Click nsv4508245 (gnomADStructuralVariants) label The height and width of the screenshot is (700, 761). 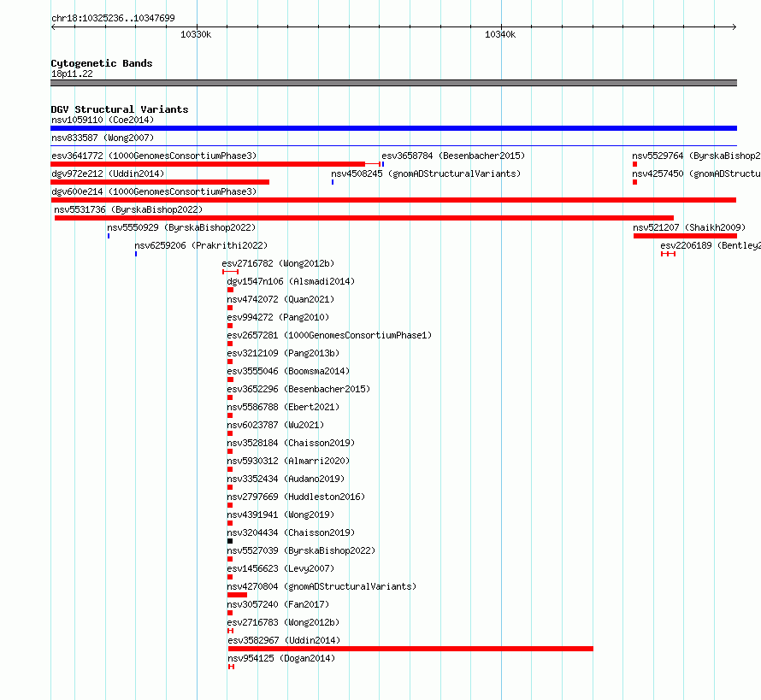tap(426, 174)
